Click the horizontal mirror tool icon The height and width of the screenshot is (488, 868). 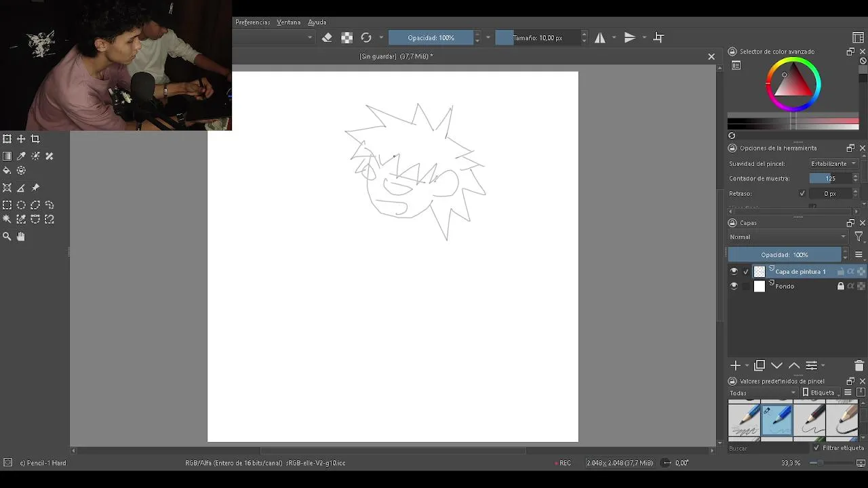pyautogui.click(x=600, y=38)
